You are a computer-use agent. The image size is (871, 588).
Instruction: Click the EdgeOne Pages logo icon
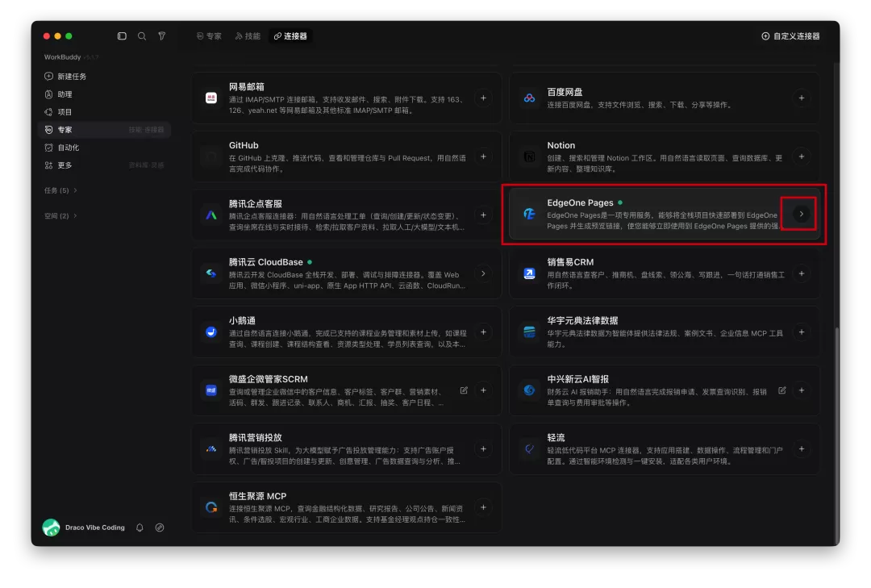(x=529, y=214)
